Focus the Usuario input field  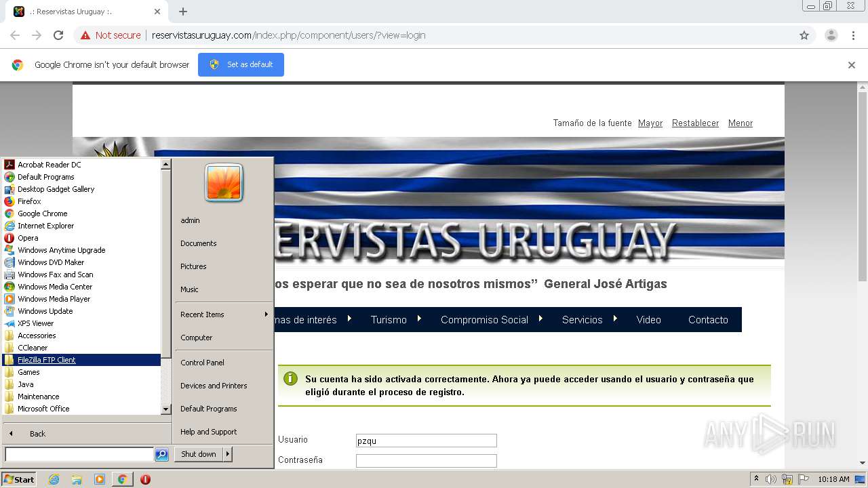(426, 441)
